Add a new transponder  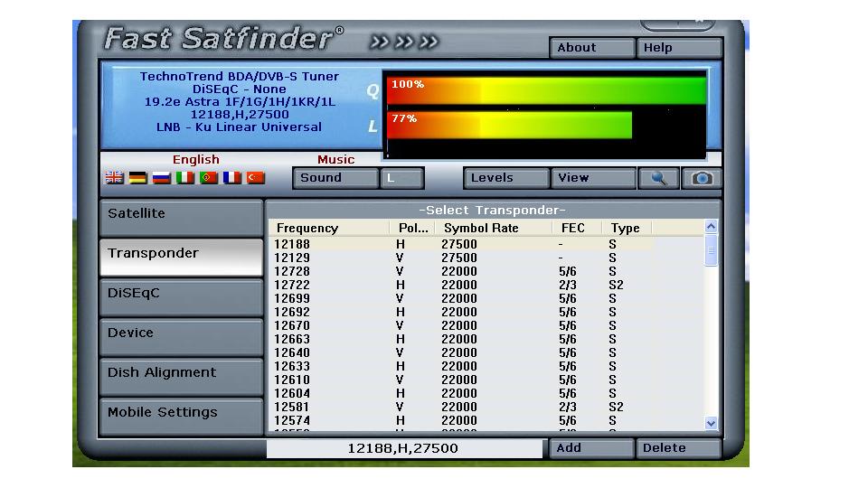click(591, 448)
